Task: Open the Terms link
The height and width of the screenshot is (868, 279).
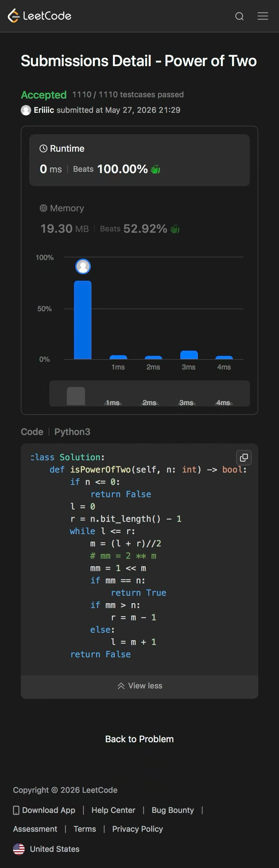Action: click(85, 828)
